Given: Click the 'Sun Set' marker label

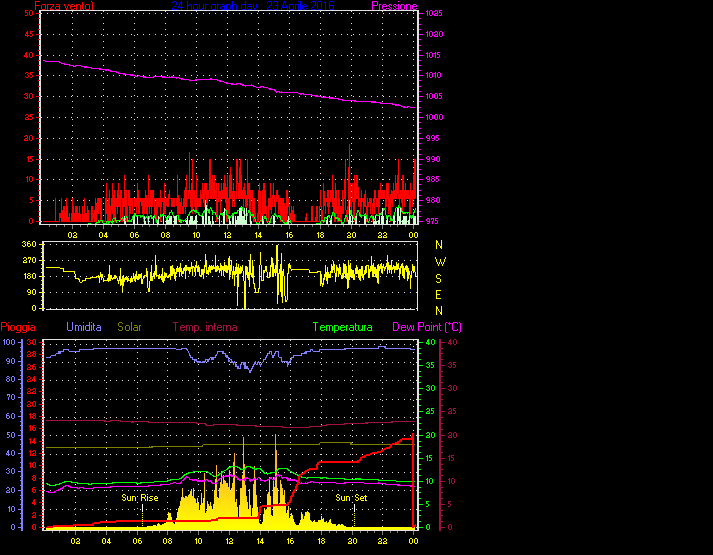Looking at the screenshot, I should click(351, 498).
